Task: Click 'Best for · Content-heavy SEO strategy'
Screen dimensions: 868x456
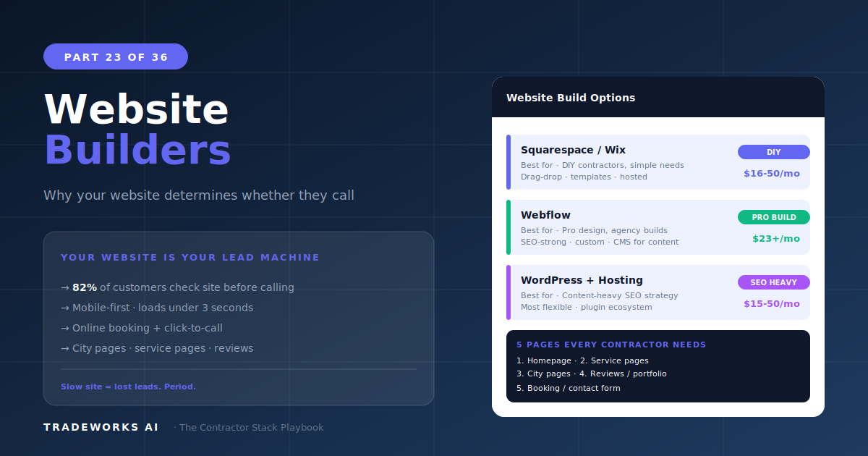Action: [x=600, y=295]
